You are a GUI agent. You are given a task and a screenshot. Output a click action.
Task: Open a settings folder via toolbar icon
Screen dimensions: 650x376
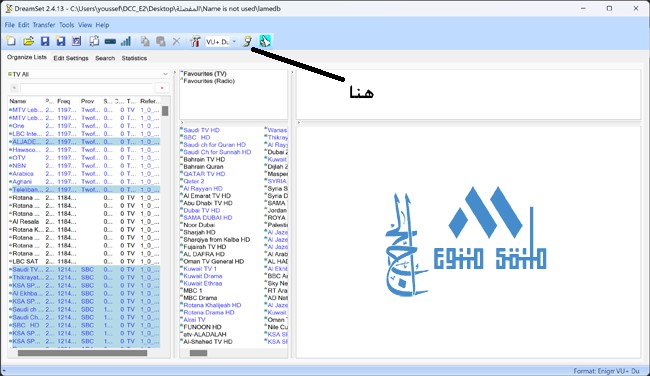click(x=28, y=41)
